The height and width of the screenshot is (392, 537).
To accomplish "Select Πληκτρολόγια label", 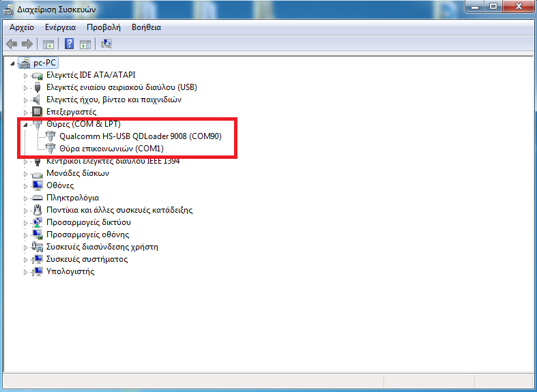I will point(72,198).
